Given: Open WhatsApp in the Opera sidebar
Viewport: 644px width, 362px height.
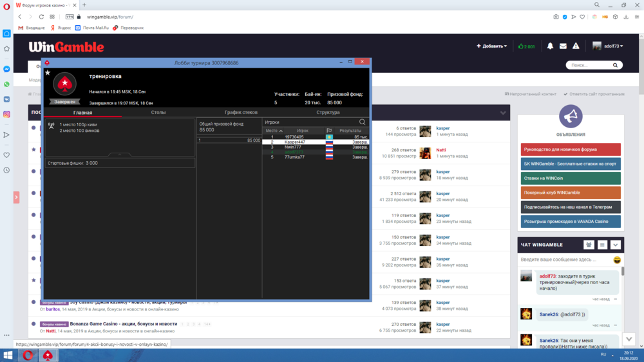Looking at the screenshot, I should 6,84.
